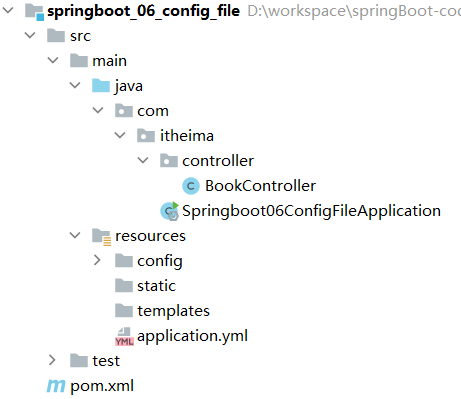
Task: Expand the config folder
Action: 97,260
